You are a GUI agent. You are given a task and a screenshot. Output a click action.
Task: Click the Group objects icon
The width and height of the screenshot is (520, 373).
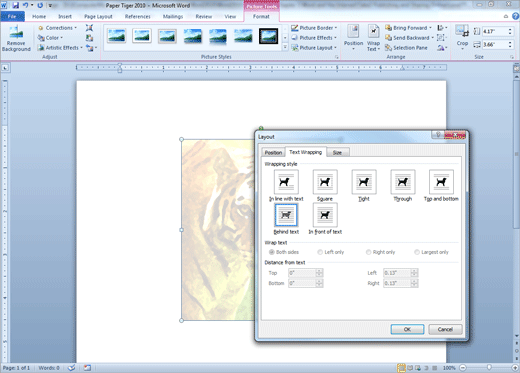pyautogui.click(x=441, y=38)
